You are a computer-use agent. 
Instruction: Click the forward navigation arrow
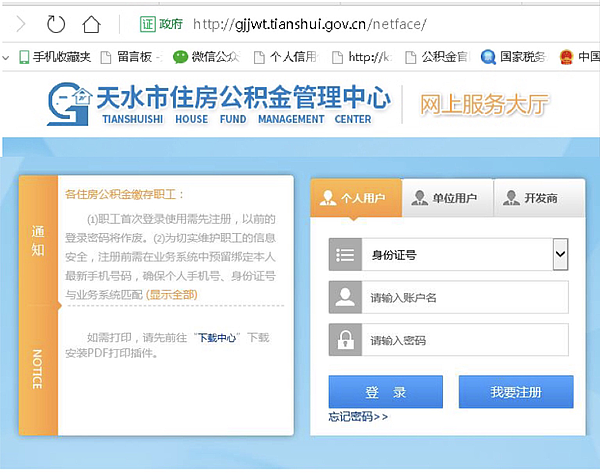coord(21,24)
